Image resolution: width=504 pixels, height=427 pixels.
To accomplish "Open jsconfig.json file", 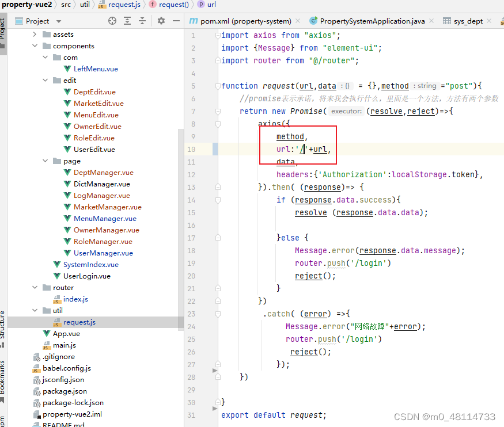I will point(63,380).
